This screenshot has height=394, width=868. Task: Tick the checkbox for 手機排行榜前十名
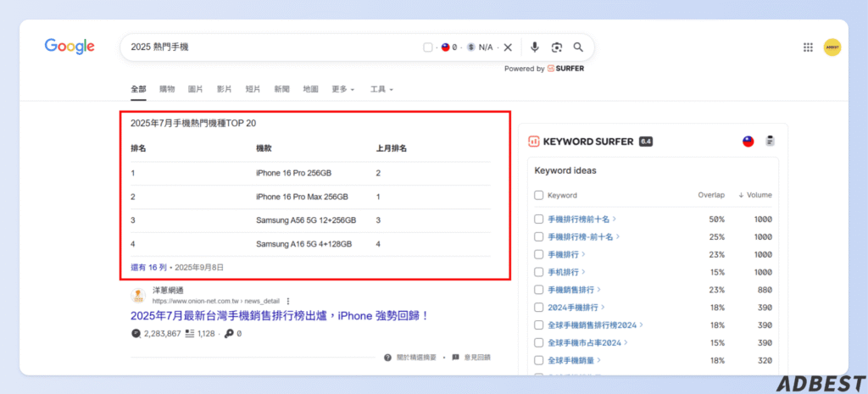(x=538, y=219)
